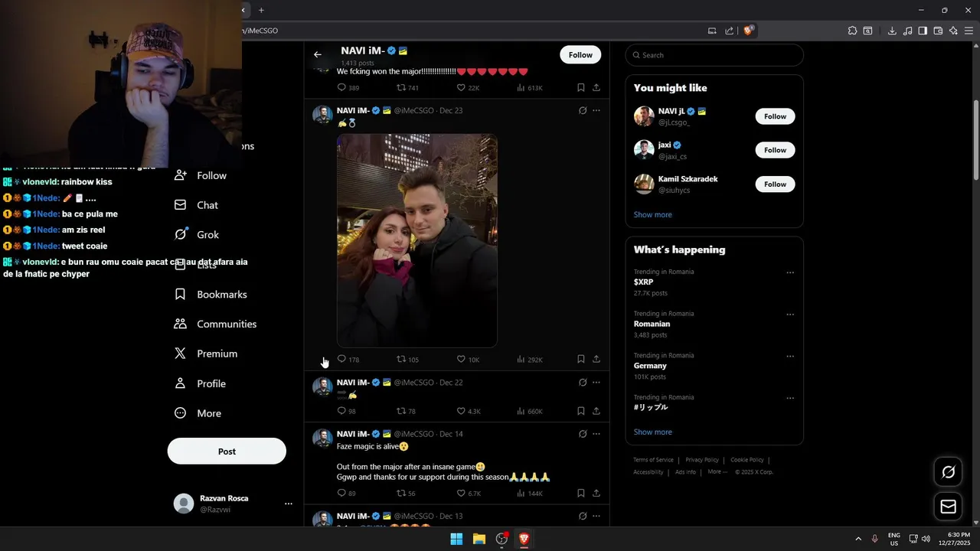Open the media control music note icon

click(907, 31)
